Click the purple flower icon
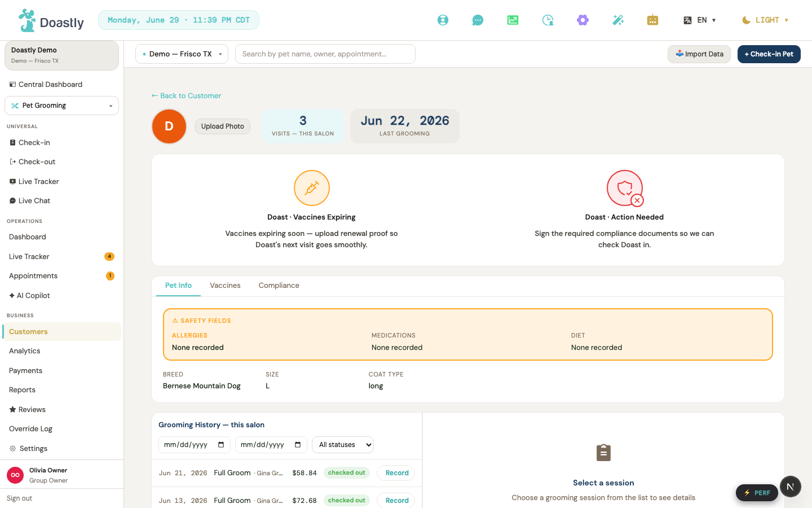812x508 pixels. click(x=582, y=20)
